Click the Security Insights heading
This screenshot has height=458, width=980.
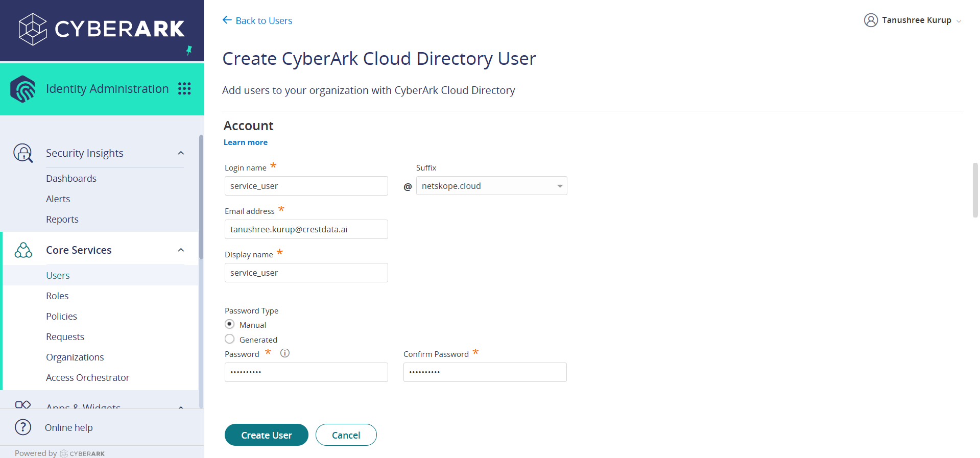coord(85,153)
